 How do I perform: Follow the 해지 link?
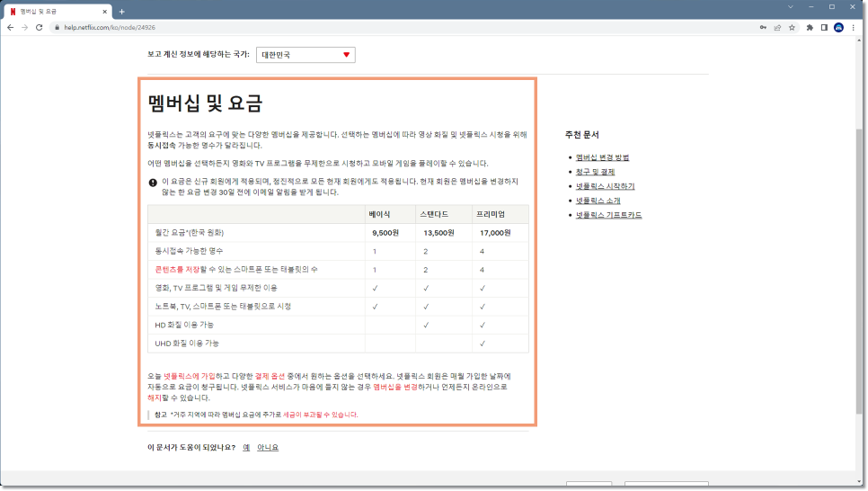155,397
